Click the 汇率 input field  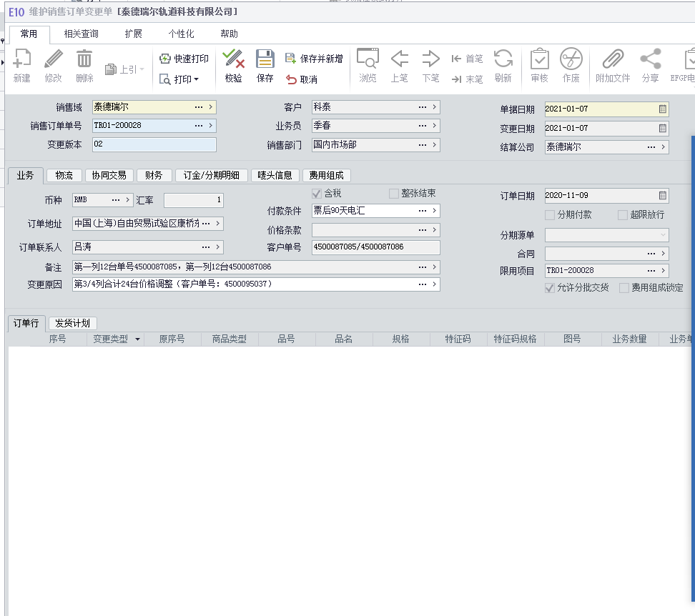coord(194,200)
